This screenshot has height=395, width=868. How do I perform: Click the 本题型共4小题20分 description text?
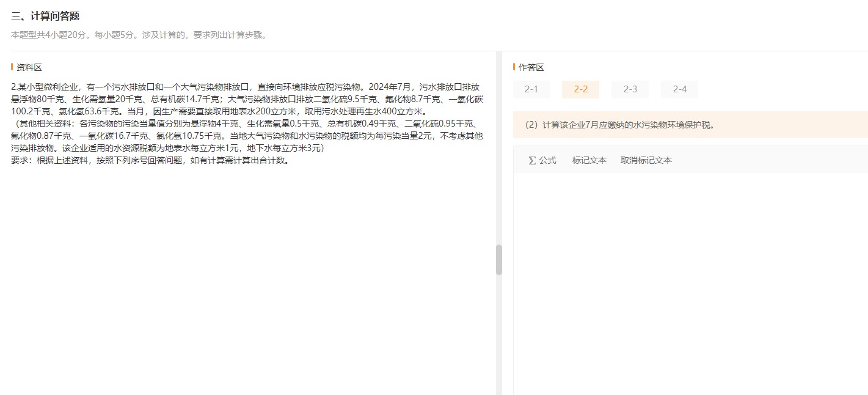[139, 35]
